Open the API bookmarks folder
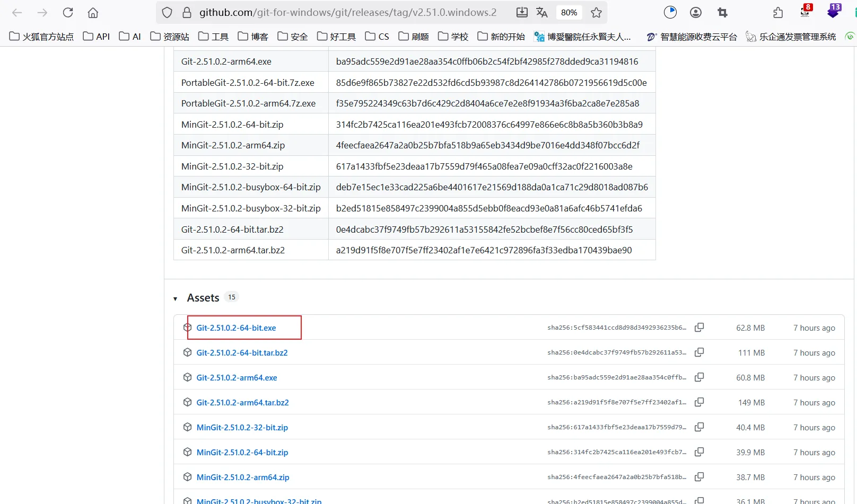The height and width of the screenshot is (504, 857). click(97, 37)
